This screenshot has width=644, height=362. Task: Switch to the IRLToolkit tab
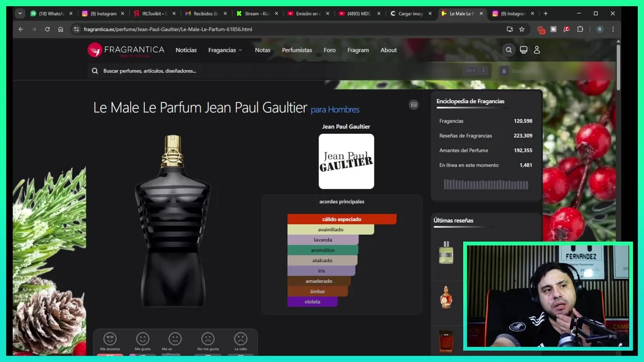tap(154, 14)
